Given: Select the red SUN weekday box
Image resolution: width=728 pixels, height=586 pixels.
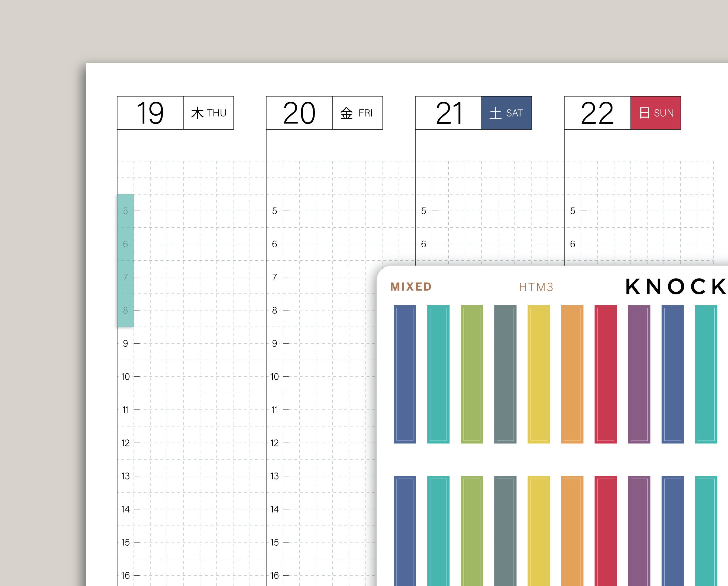Looking at the screenshot, I should 656,113.
